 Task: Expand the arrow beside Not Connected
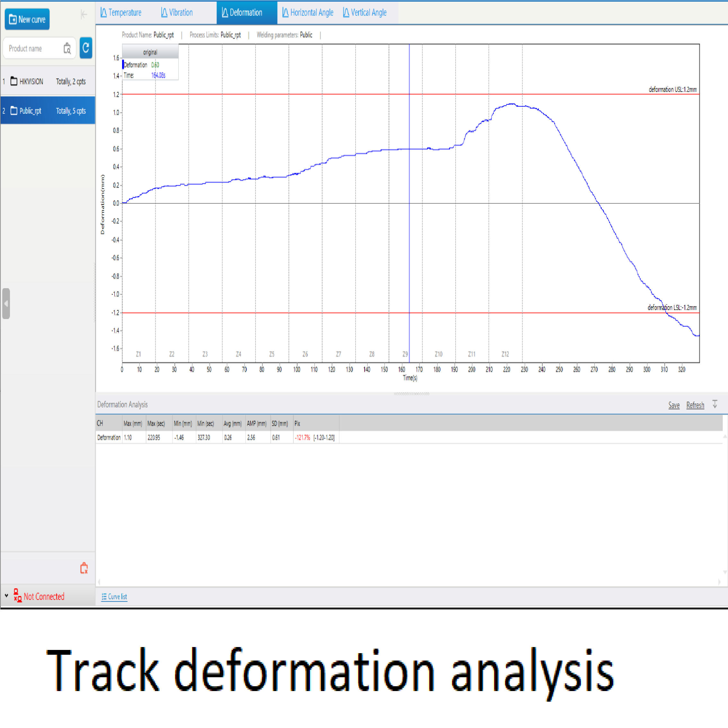coord(6,596)
